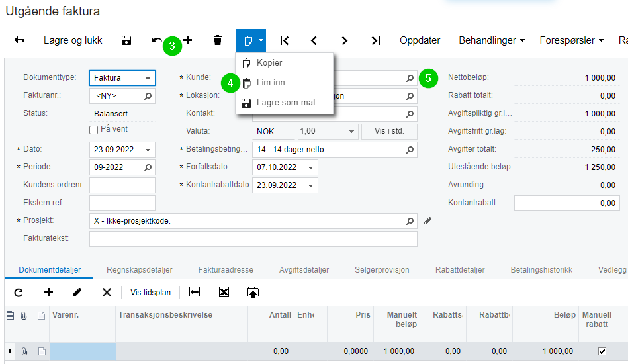
Task: Switch to Selgerprovisjon tab
Action: [382, 270]
